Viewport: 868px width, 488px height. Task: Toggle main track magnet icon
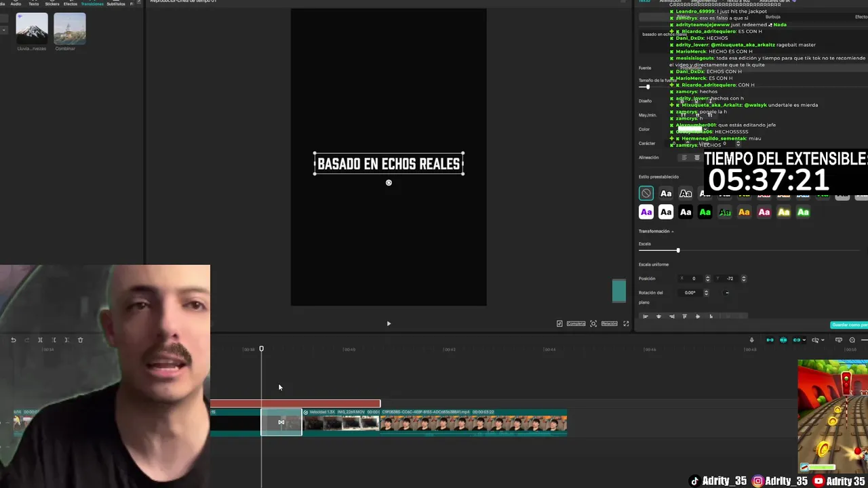[x=770, y=340]
